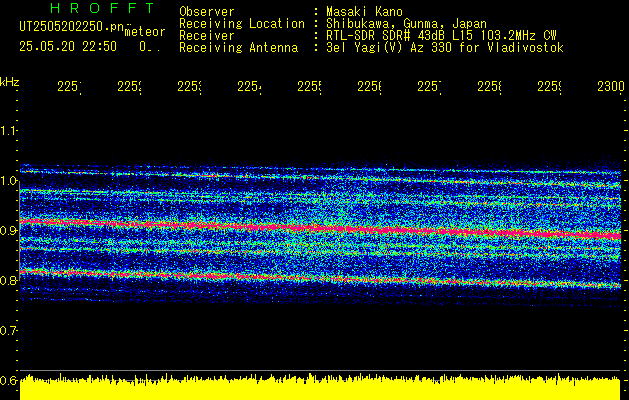Click the 0.8 kHz frequency label
Screen dimensions: 629x400
pos(8,280)
